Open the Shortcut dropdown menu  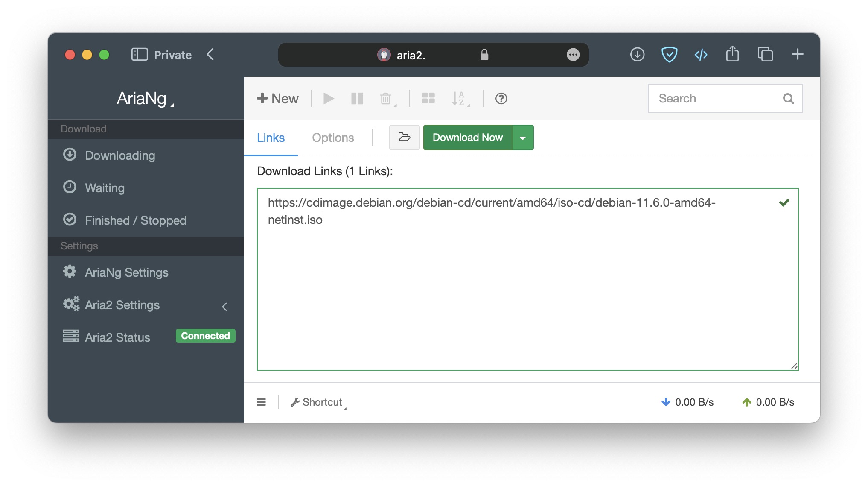click(x=318, y=402)
